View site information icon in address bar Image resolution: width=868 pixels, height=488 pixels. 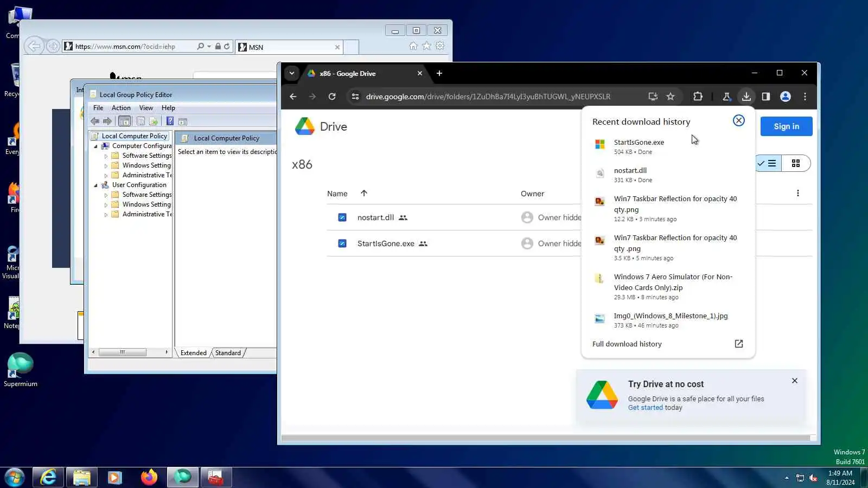point(355,97)
